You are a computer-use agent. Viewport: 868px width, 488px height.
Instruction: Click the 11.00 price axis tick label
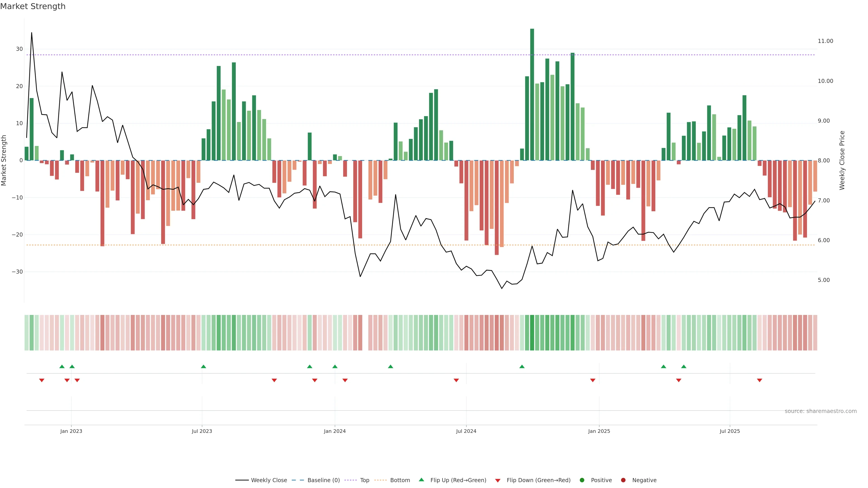pyautogui.click(x=825, y=41)
